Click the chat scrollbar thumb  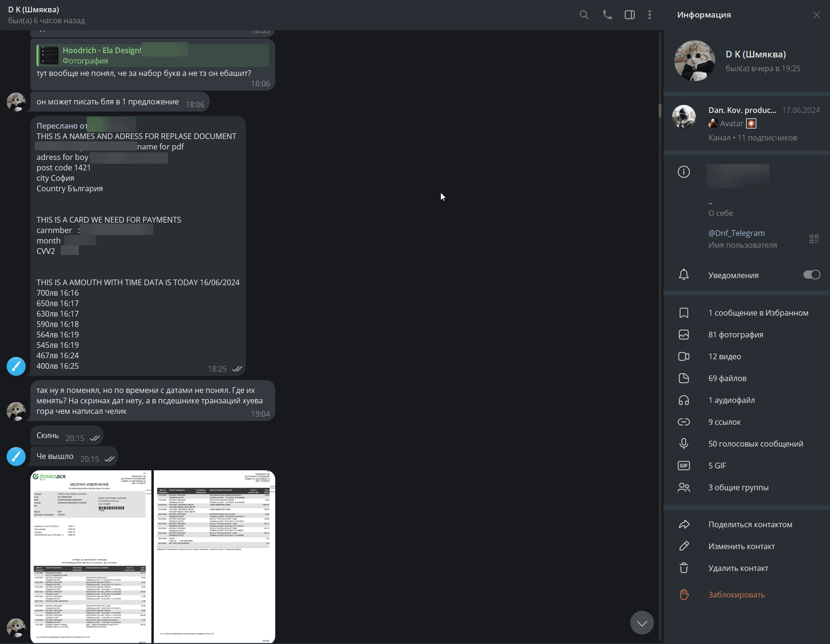[x=660, y=110]
